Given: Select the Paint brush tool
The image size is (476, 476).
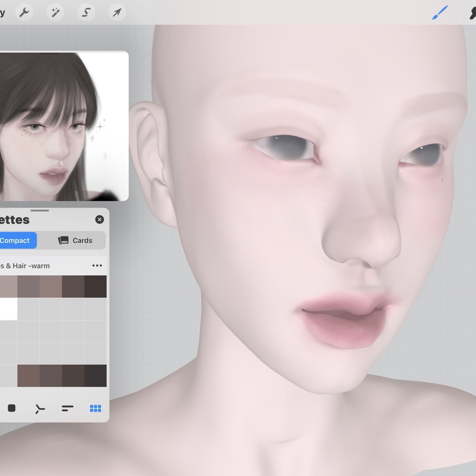Looking at the screenshot, I should coord(440,12).
